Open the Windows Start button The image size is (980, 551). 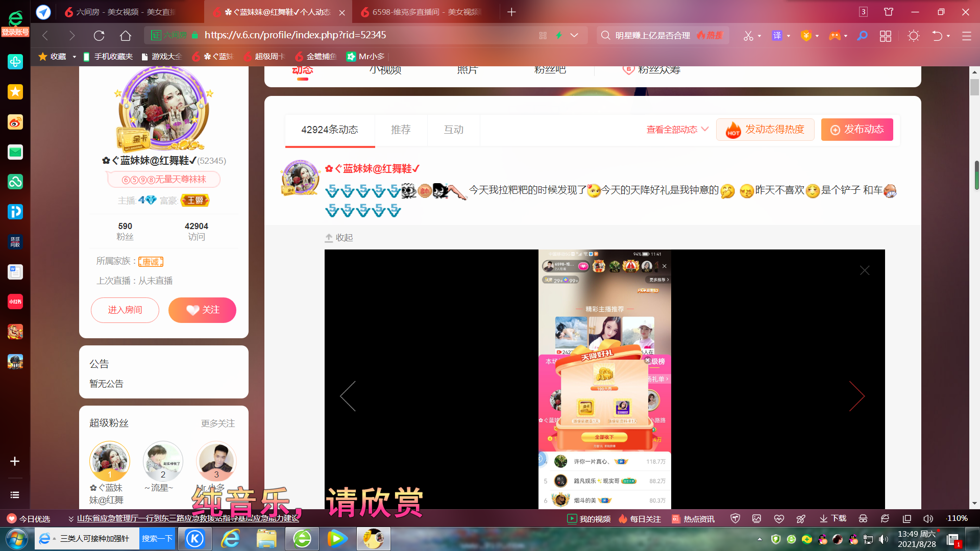point(16,539)
